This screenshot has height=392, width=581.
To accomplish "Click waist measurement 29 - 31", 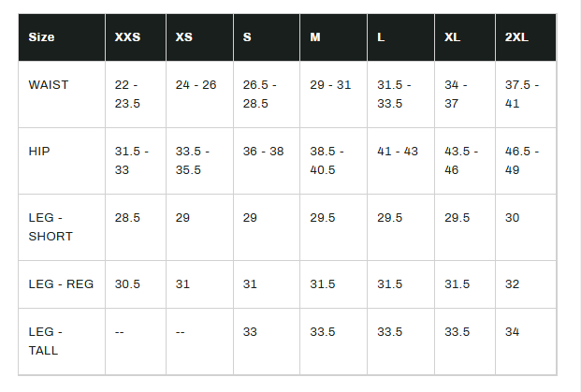I will tap(330, 85).
